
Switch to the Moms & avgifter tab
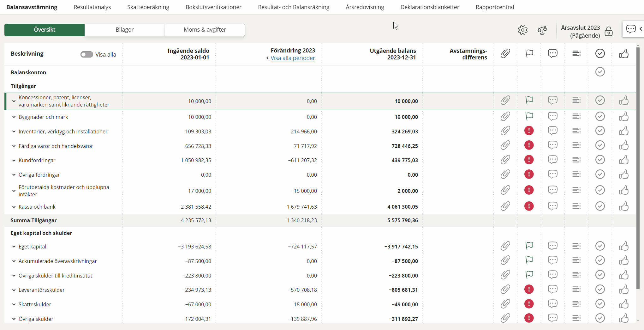point(205,30)
